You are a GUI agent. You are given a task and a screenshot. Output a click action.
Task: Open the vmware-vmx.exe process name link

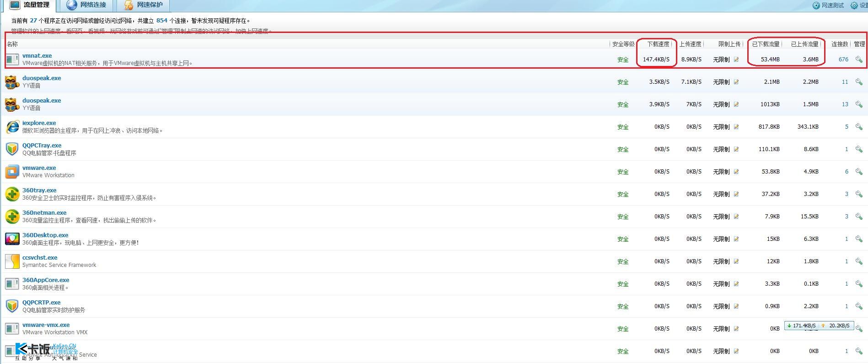point(46,325)
